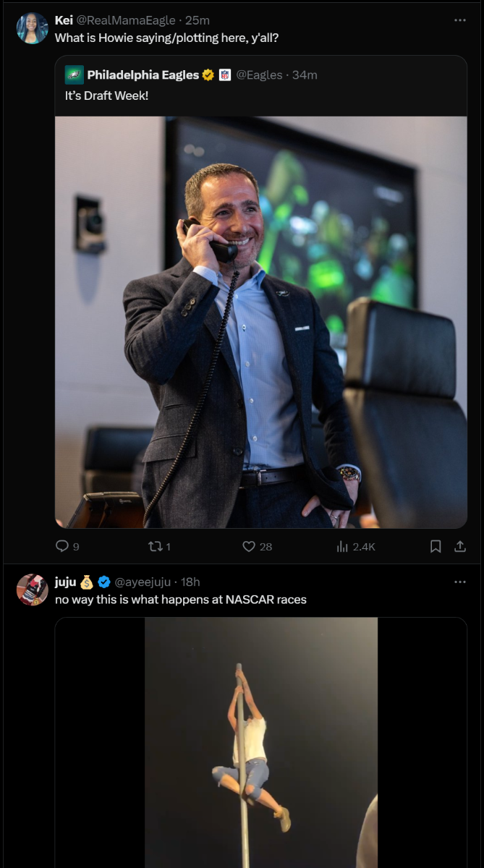Open the @ayeejuju handle link
Image resolution: width=484 pixels, height=868 pixels.
[143, 582]
